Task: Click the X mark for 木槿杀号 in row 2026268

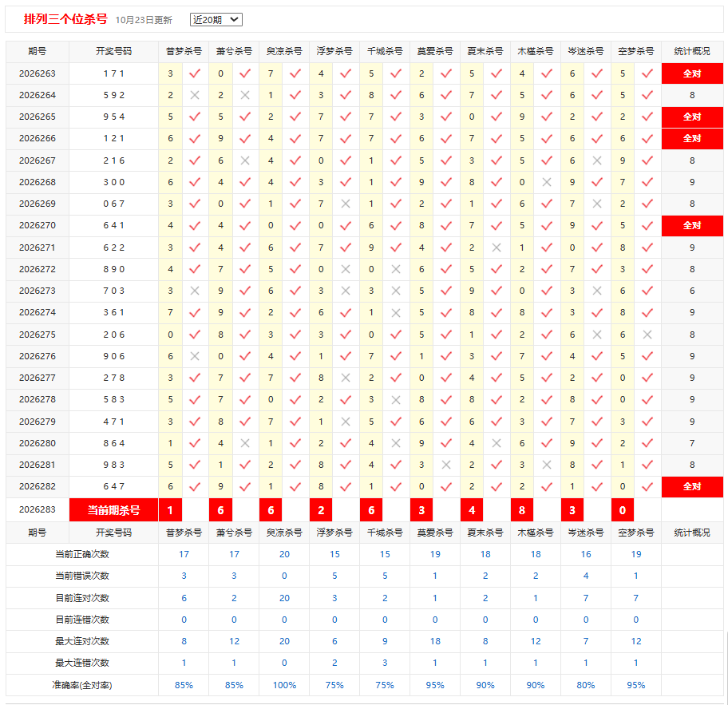Action: point(547,182)
